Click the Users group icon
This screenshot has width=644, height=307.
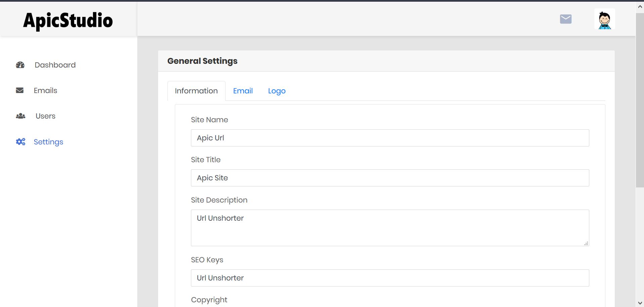coord(20,116)
